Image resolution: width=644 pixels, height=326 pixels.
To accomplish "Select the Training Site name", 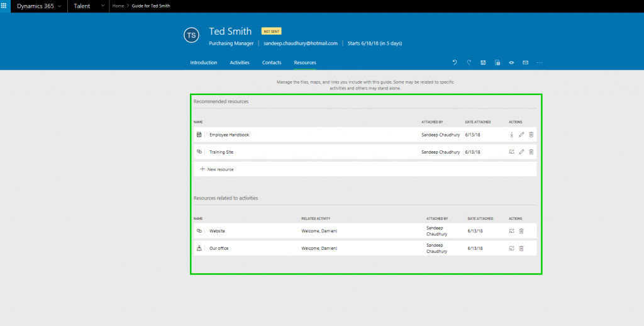I will click(x=221, y=152).
